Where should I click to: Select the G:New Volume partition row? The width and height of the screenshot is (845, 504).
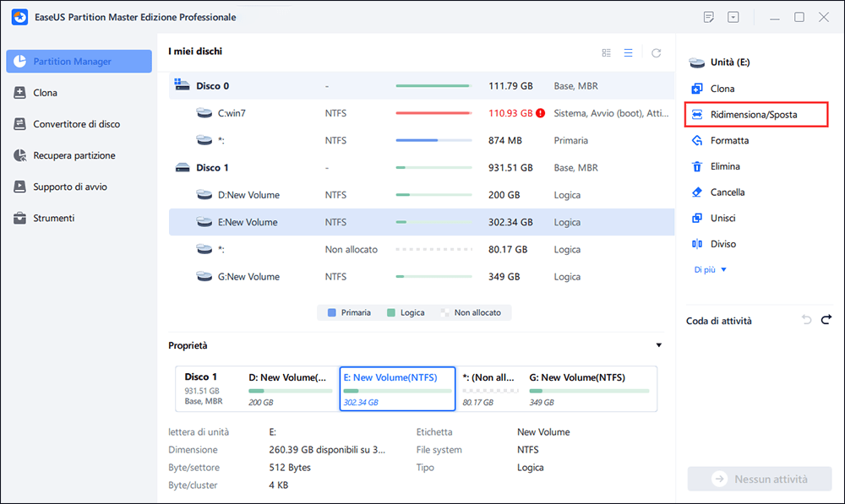pyautogui.click(x=422, y=276)
